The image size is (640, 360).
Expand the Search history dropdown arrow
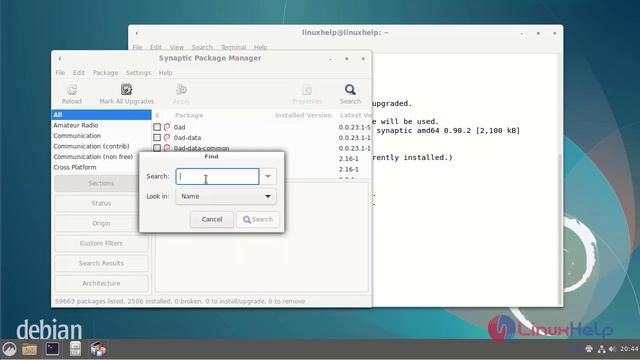pyautogui.click(x=268, y=176)
